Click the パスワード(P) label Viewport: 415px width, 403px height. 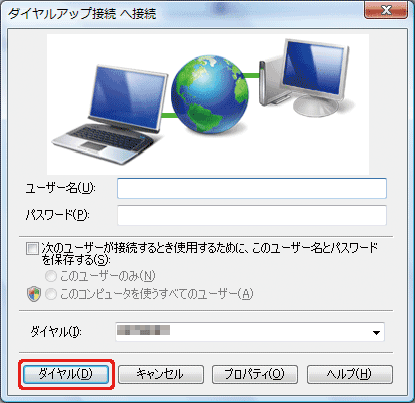click(58, 215)
